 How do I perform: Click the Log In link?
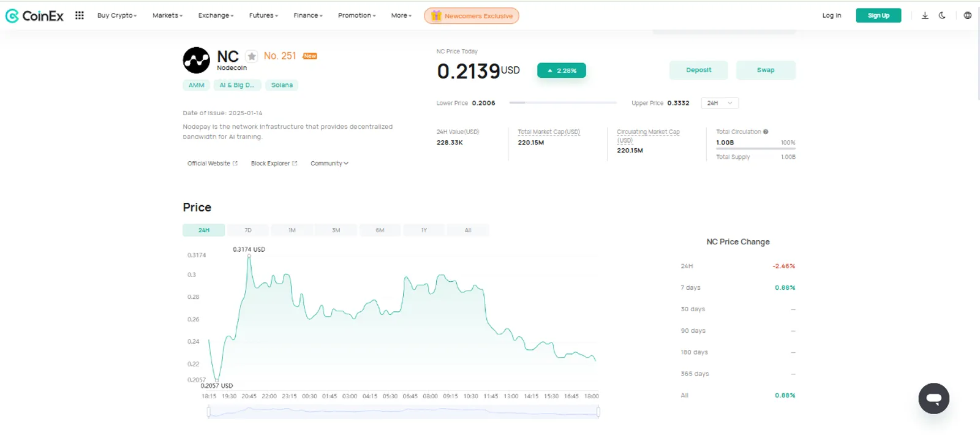[832, 15]
